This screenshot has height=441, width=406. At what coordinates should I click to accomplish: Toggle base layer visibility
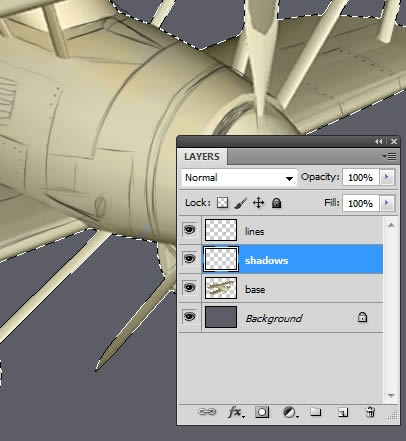[190, 288]
